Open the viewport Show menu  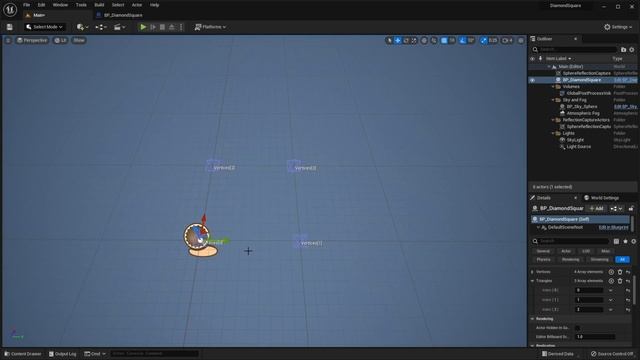point(79,40)
